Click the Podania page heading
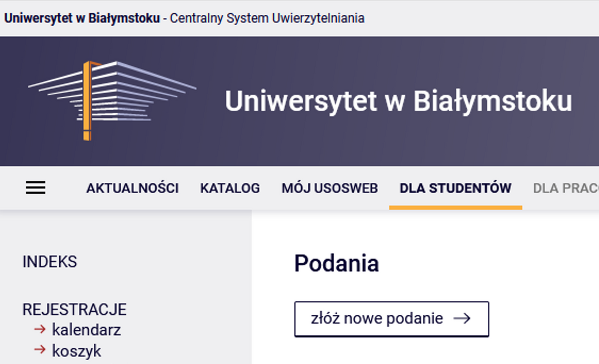This screenshot has width=599, height=364. point(336,263)
